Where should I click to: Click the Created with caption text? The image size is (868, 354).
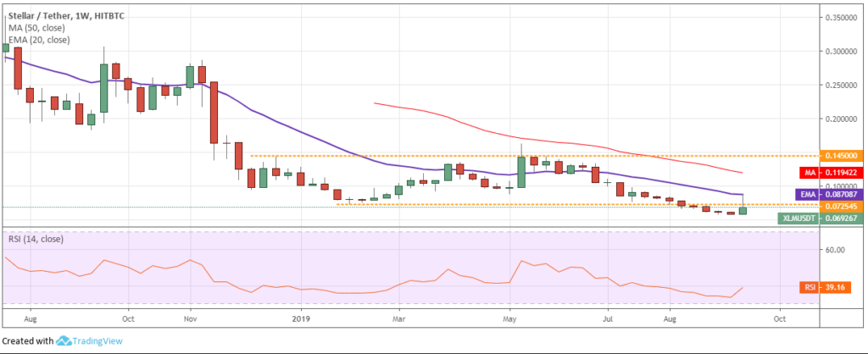point(28,341)
